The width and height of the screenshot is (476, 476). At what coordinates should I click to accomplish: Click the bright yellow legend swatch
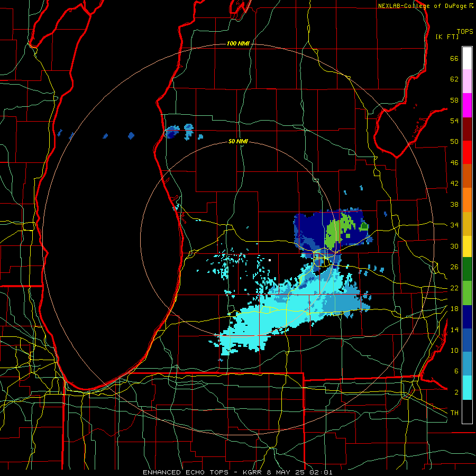467,246
